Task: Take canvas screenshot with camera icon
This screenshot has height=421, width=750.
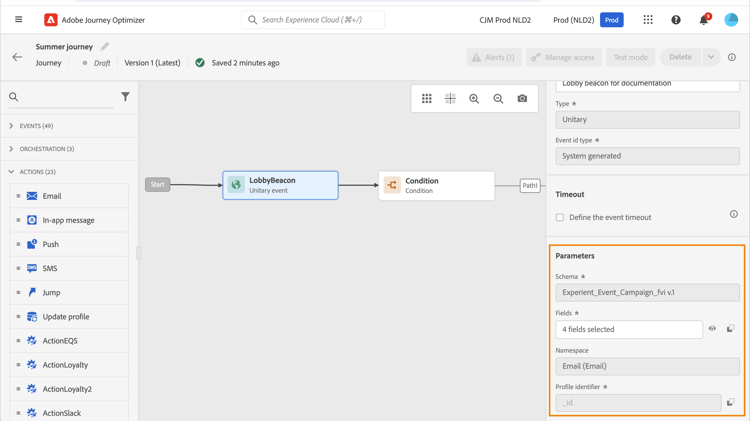Action: coord(522,99)
